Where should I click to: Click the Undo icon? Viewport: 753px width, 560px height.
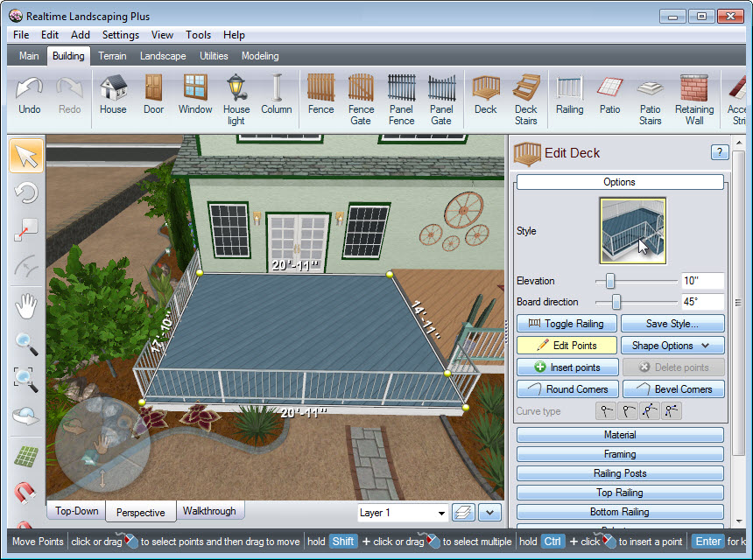point(29,95)
